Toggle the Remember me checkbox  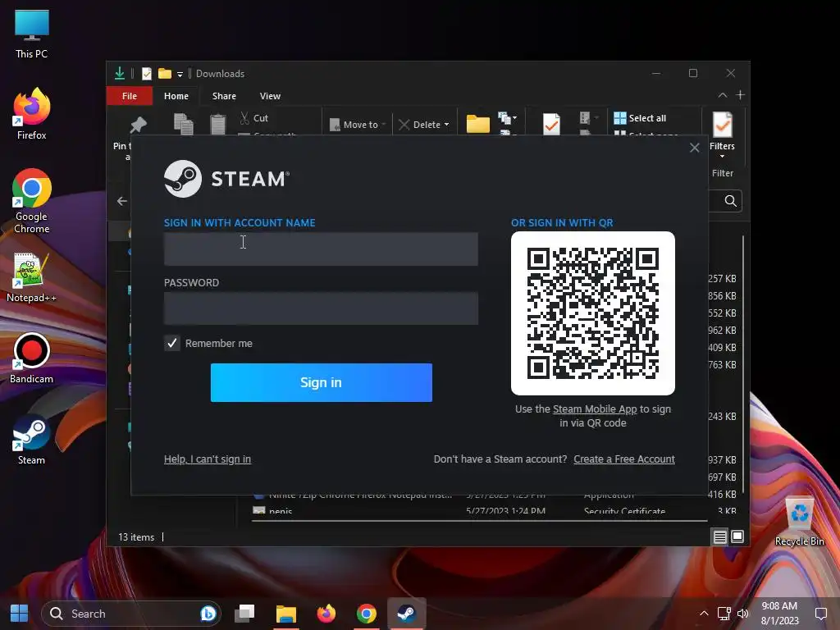(x=172, y=344)
